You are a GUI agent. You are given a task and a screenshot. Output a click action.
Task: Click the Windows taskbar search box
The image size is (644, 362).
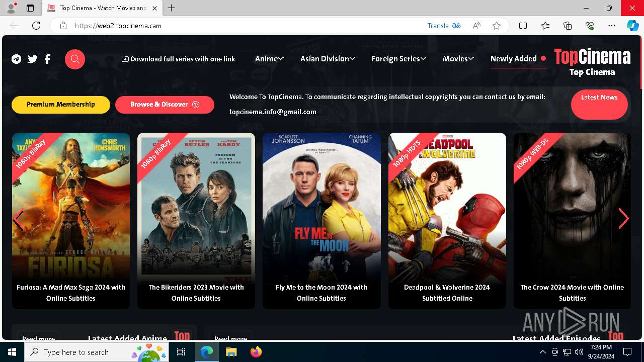pyautogui.click(x=97, y=352)
